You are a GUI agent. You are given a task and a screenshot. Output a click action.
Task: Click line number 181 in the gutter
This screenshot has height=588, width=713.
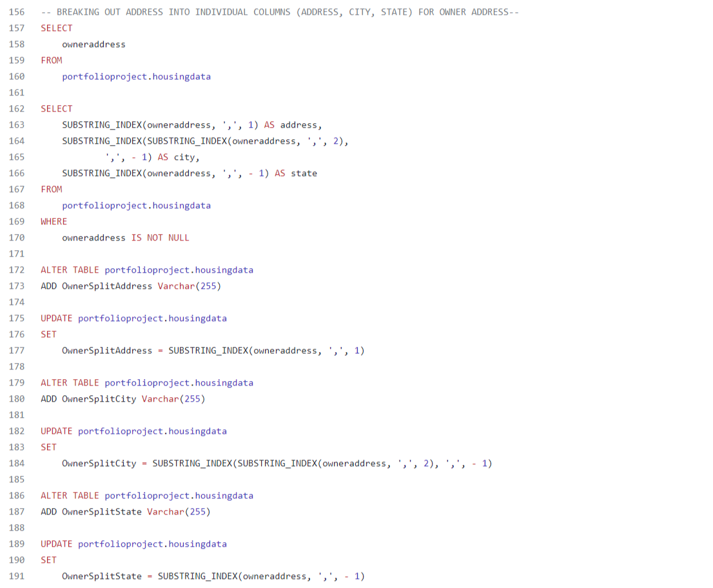point(17,415)
